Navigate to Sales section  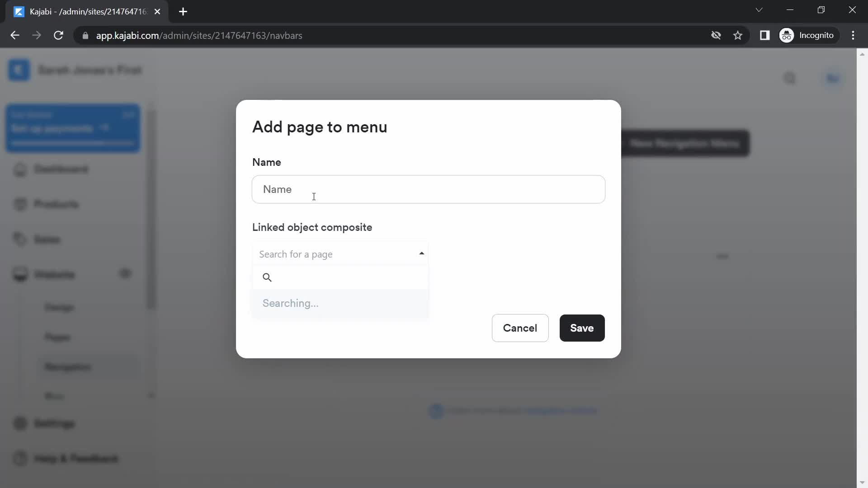[47, 238]
